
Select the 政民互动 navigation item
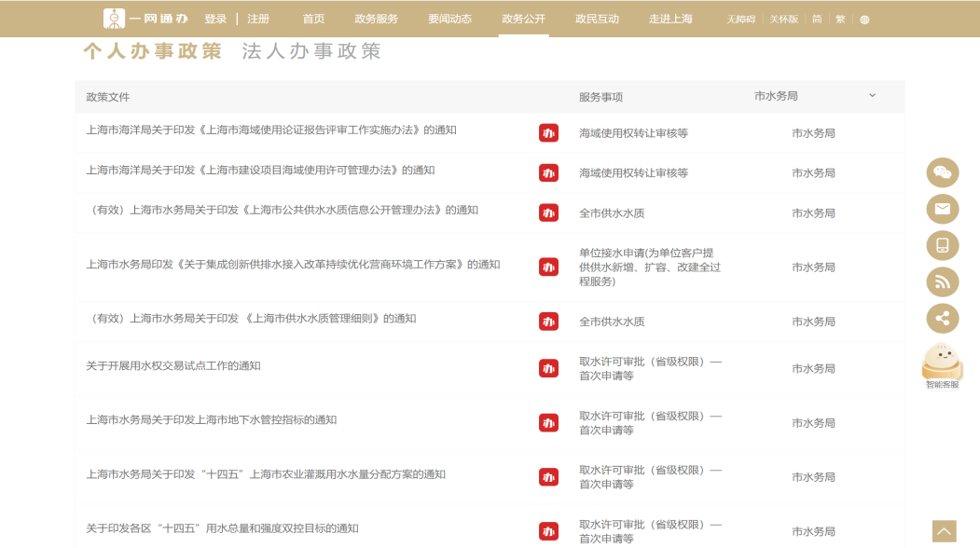[x=597, y=19]
